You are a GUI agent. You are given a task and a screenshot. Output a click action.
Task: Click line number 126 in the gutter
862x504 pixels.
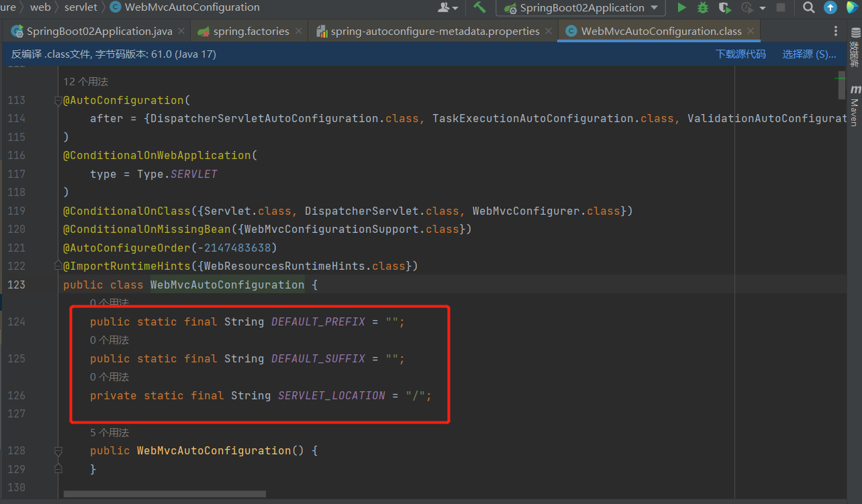pyautogui.click(x=16, y=395)
